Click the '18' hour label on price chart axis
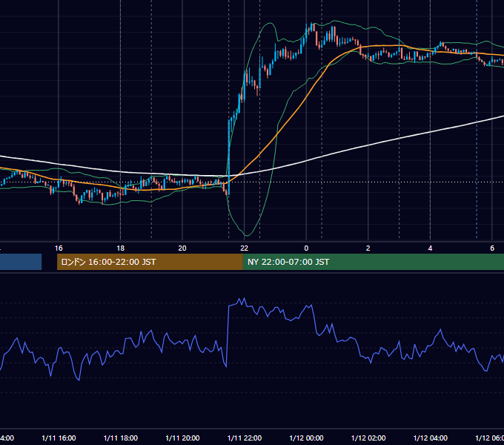 coord(121,248)
